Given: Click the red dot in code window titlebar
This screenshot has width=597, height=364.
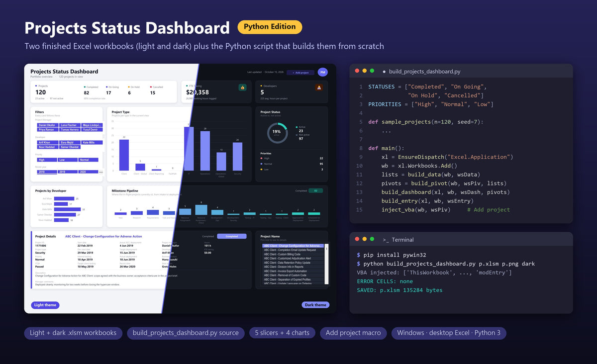Looking at the screenshot, I should [357, 71].
